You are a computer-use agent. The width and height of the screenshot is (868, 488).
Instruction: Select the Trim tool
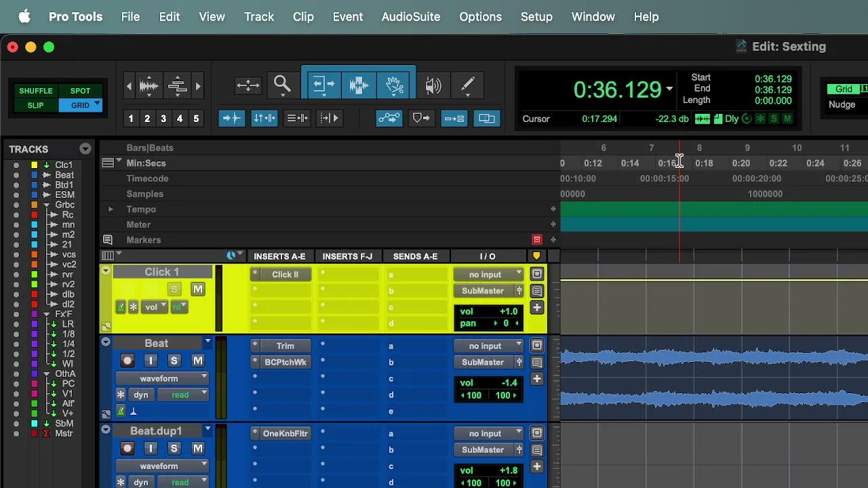point(323,85)
